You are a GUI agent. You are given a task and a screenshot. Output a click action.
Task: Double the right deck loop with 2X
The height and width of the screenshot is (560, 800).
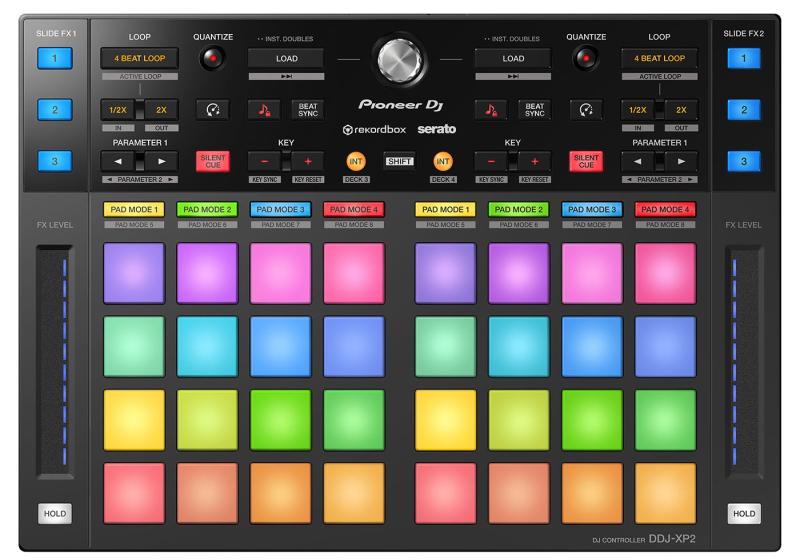(x=682, y=110)
